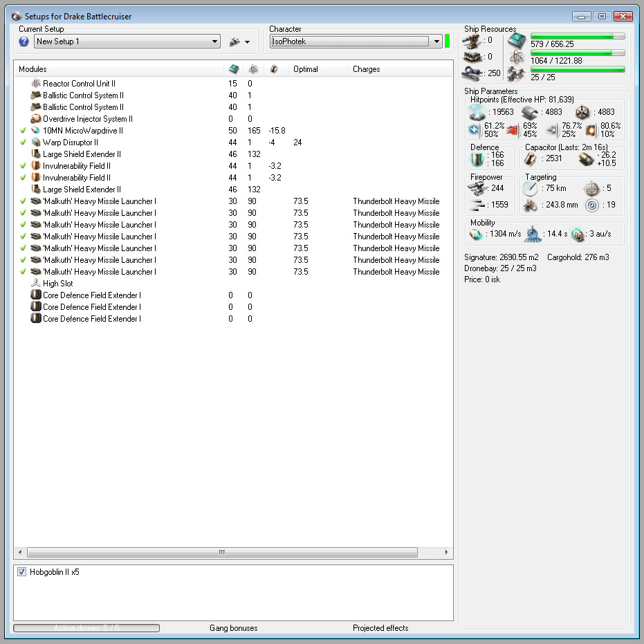Image resolution: width=644 pixels, height=644 pixels.
Task: Click the scrollbar left arrow
Action: tap(20, 553)
